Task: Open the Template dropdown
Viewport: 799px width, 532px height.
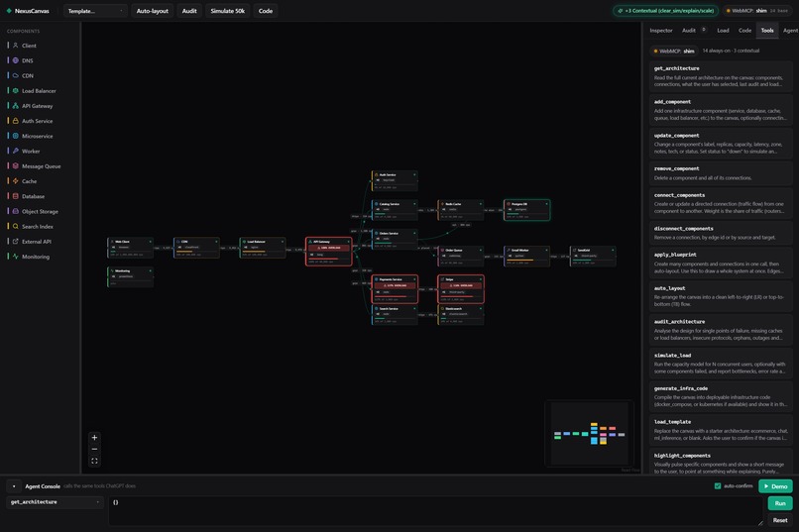Action: [95, 11]
